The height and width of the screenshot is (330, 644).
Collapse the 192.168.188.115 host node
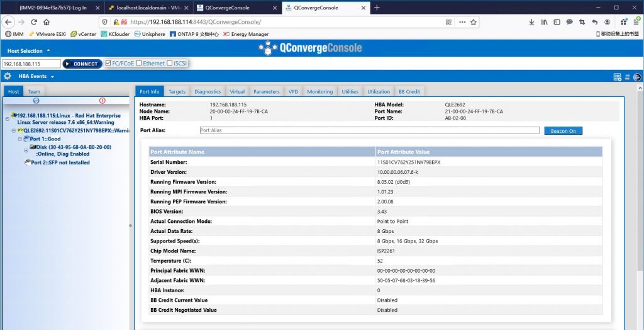point(8,119)
